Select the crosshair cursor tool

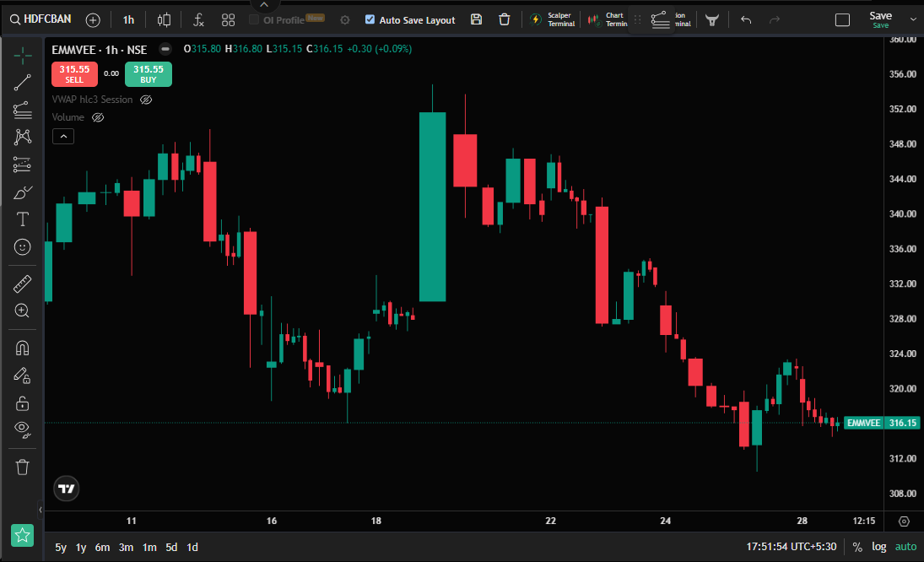23,56
